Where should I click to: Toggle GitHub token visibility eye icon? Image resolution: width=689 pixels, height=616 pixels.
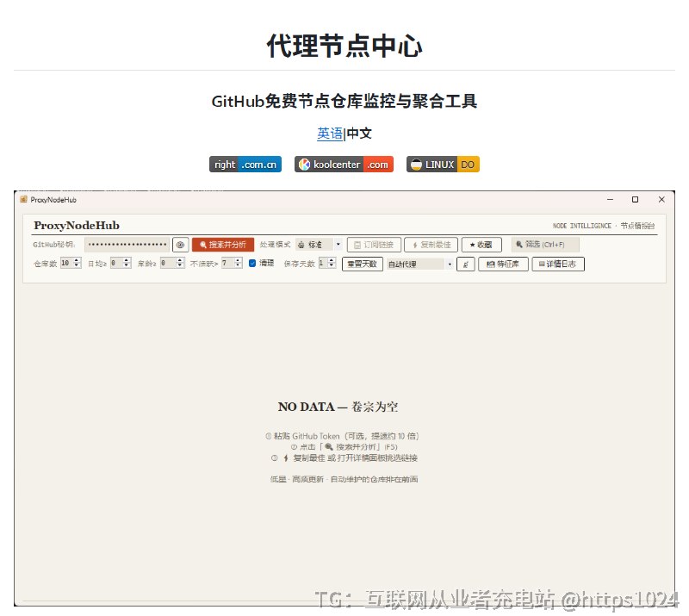180,245
